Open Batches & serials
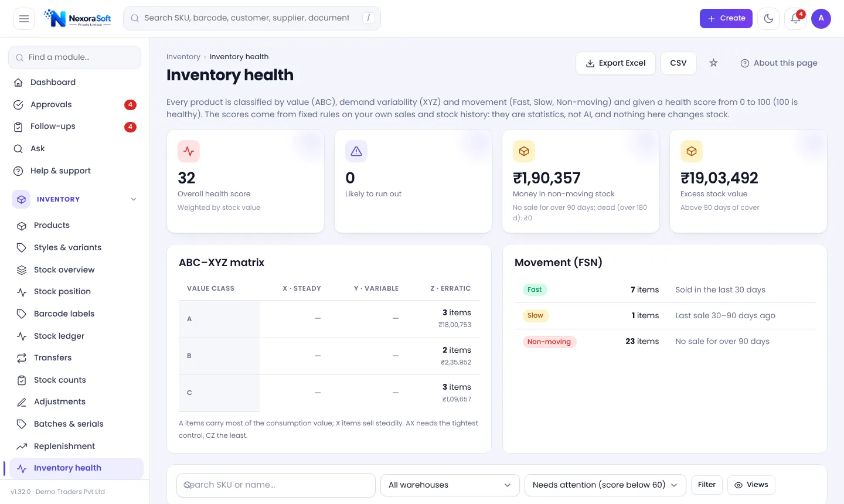Viewport: 844px width, 504px height. tap(77, 424)
